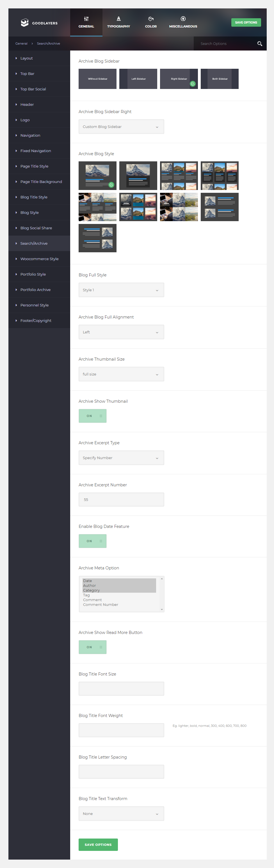Open the Color tab paint icon

pos(151,19)
